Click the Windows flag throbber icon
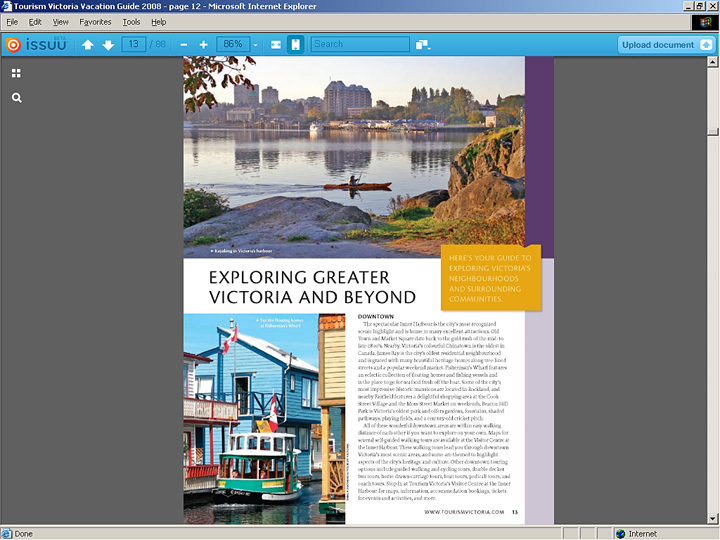Image resolution: width=720 pixels, height=540 pixels. coord(705,22)
